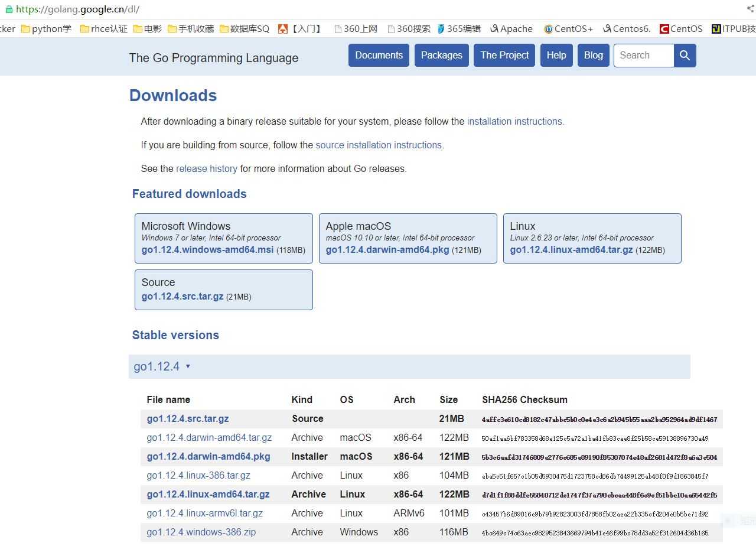
Task: Open the Apache bookmark
Action: pyautogui.click(x=511, y=28)
